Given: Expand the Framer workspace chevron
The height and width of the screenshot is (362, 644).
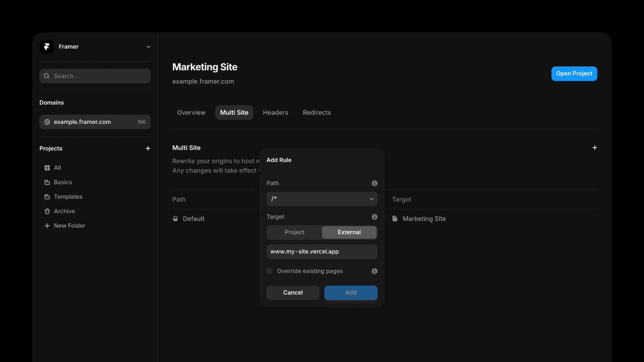Looking at the screenshot, I should pos(149,47).
